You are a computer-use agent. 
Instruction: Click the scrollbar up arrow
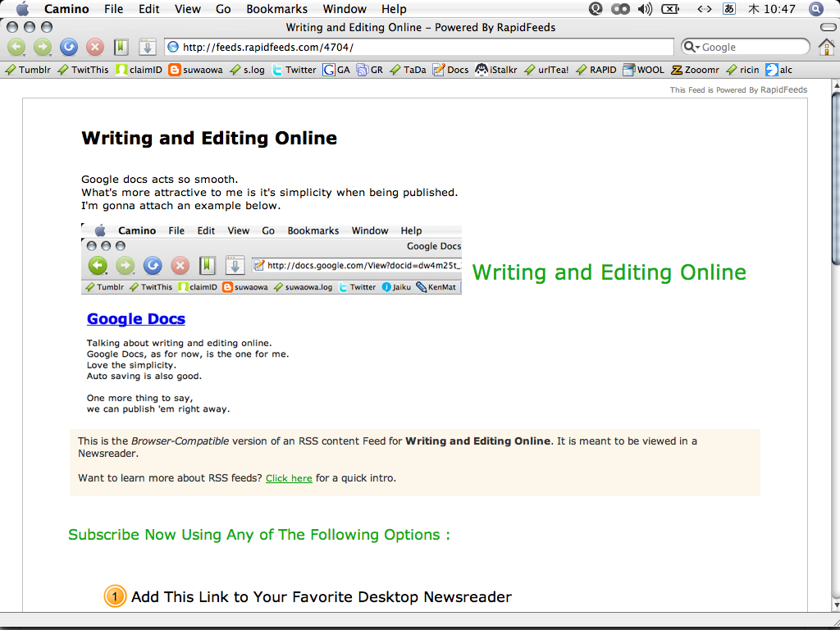point(835,85)
